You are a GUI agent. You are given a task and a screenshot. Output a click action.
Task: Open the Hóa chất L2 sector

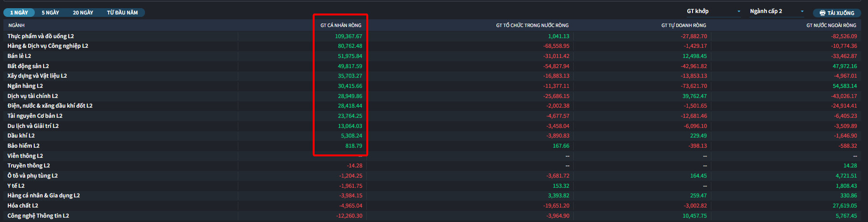click(x=23, y=206)
